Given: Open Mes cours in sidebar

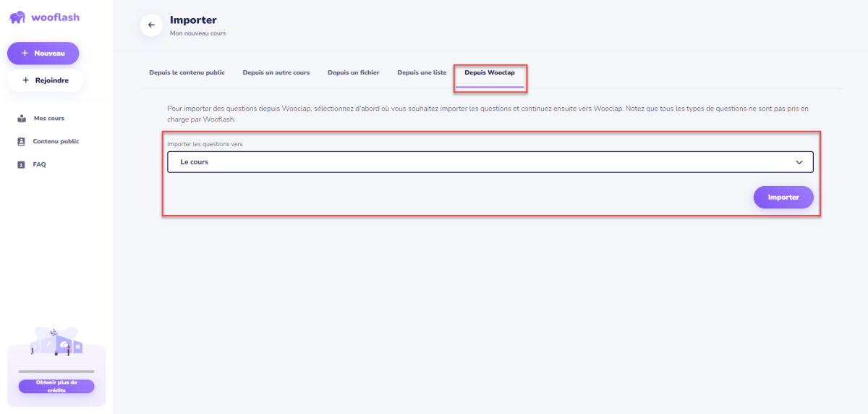Looking at the screenshot, I should point(49,118).
